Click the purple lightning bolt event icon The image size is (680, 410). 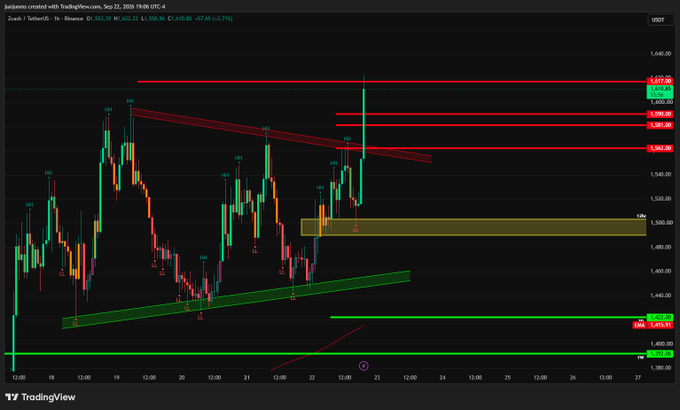[363, 366]
